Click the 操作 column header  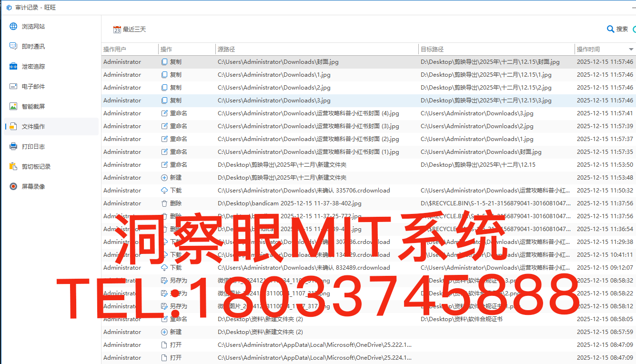click(166, 50)
